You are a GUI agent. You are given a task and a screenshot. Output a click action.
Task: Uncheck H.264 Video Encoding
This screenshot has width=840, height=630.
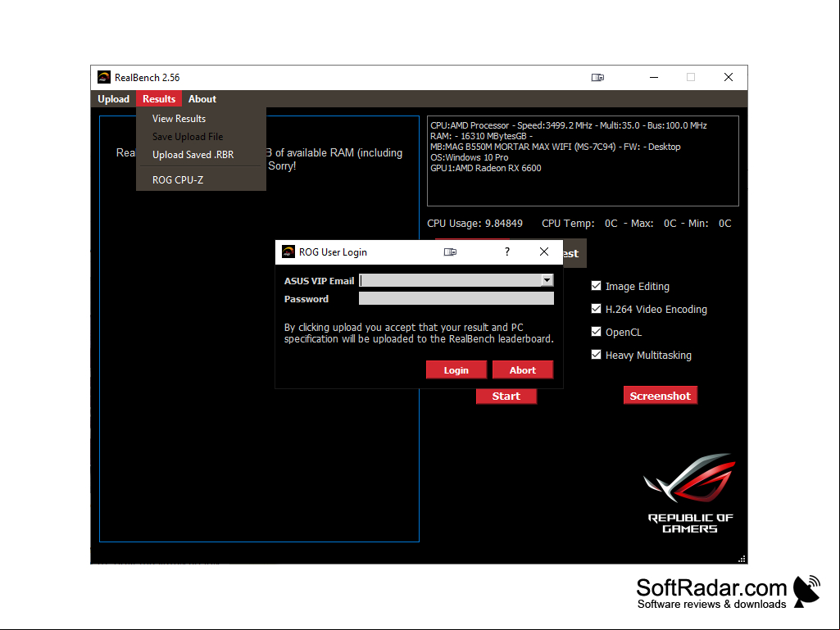coord(597,309)
